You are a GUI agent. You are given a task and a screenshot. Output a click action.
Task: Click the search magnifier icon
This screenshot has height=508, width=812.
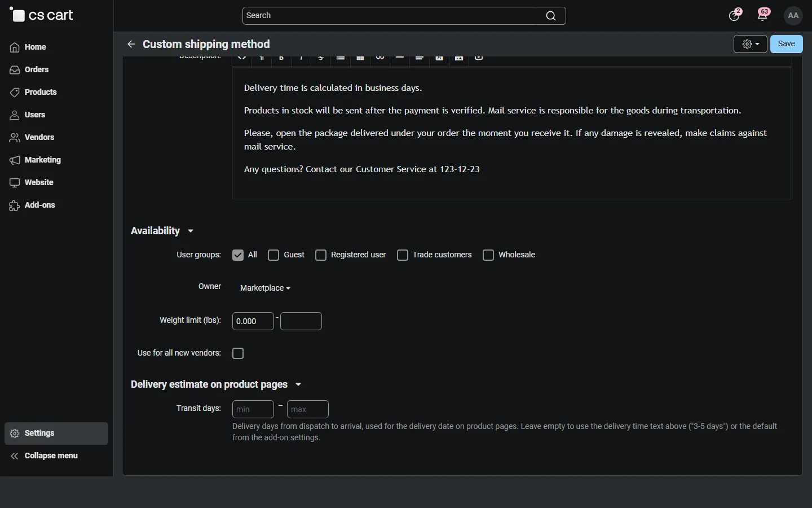551,16
